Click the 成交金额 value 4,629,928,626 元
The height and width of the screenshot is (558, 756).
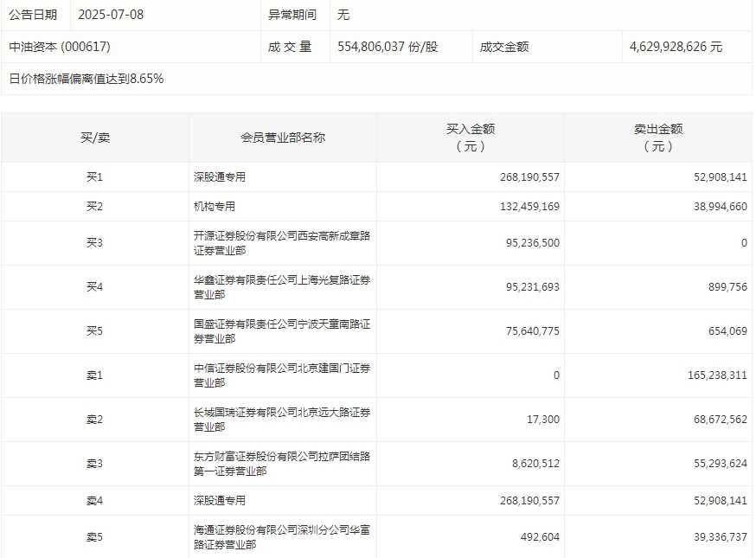676,47
